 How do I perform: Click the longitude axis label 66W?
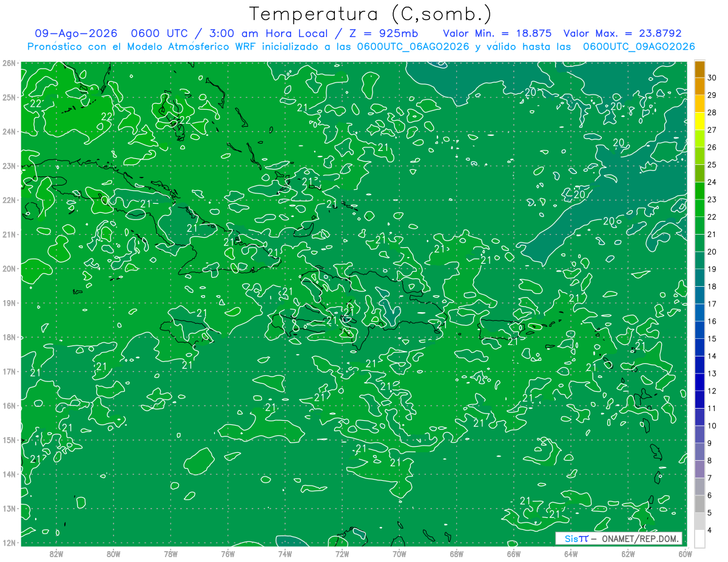pyautogui.click(x=513, y=554)
